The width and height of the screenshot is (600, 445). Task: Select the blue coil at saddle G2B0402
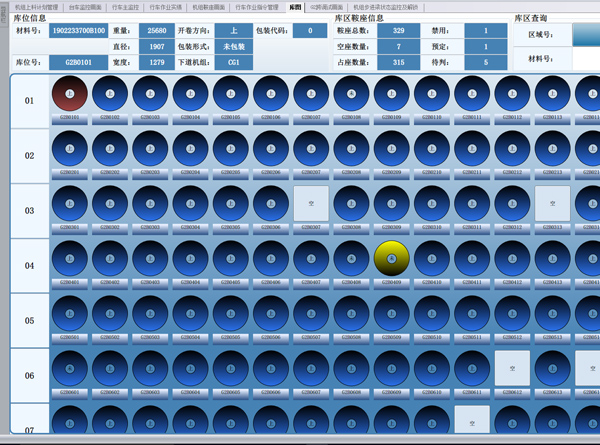pyautogui.click(x=110, y=258)
